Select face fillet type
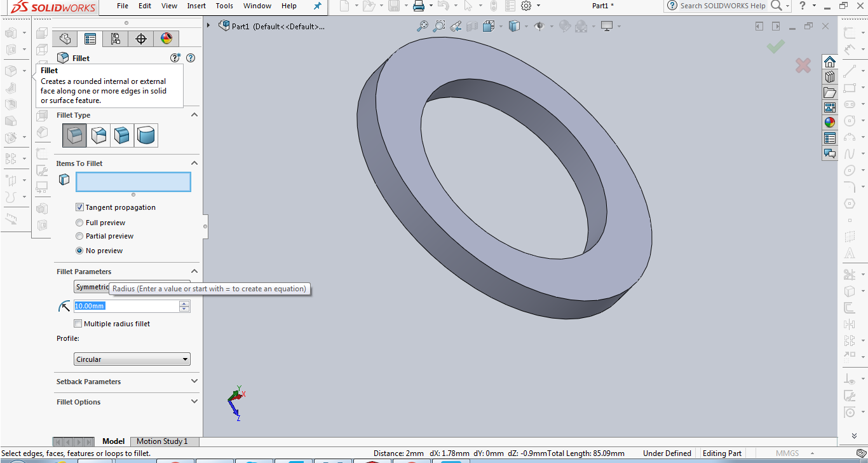 [122, 135]
